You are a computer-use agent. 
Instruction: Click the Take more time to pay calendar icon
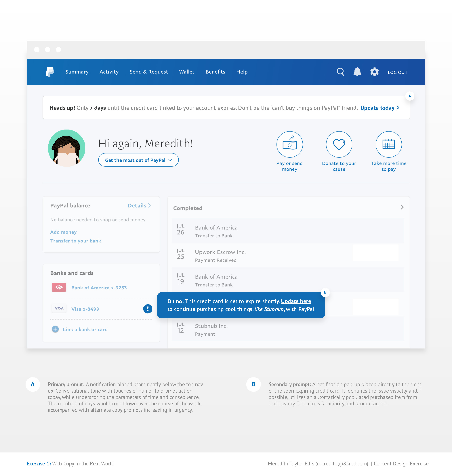click(x=388, y=144)
